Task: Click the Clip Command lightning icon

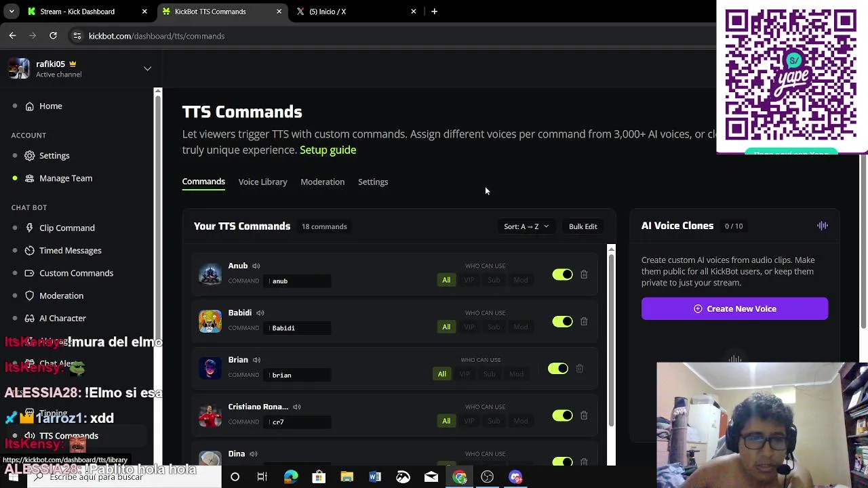Action: pos(30,228)
